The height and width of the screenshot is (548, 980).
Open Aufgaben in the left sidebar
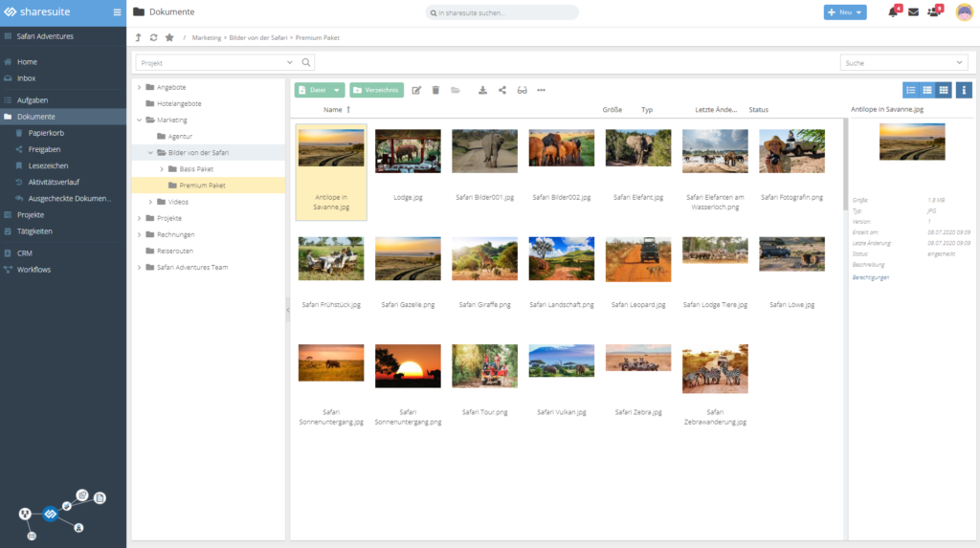tap(33, 99)
